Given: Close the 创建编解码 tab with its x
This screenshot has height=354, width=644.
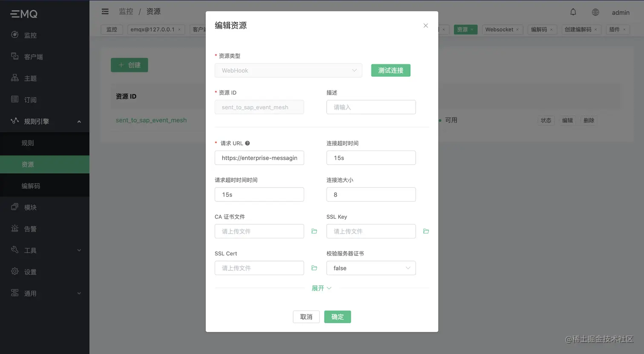Looking at the screenshot, I should point(595,29).
